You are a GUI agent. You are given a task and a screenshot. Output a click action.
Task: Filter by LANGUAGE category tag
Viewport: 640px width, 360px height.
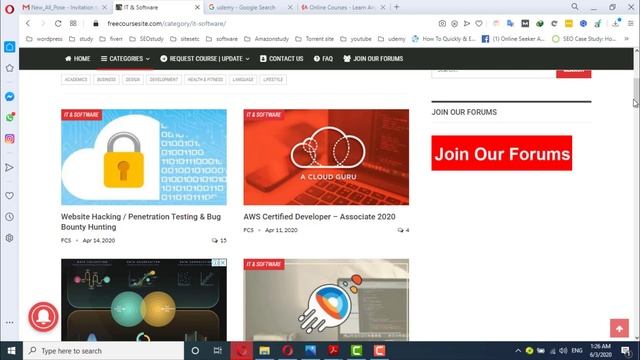(x=243, y=80)
